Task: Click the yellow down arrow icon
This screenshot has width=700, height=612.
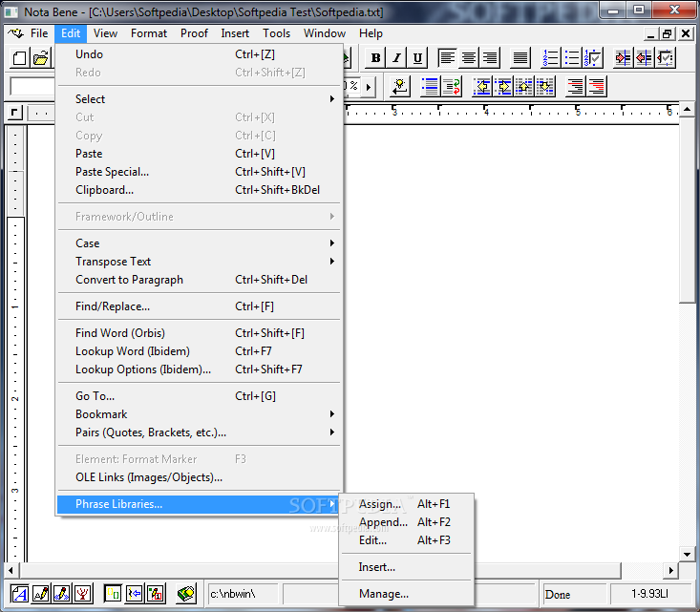Action: [x=545, y=87]
